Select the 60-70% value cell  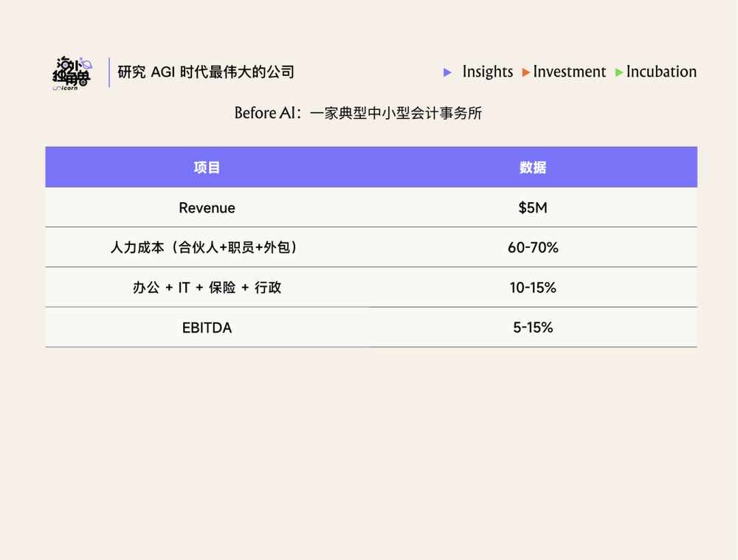(533, 248)
